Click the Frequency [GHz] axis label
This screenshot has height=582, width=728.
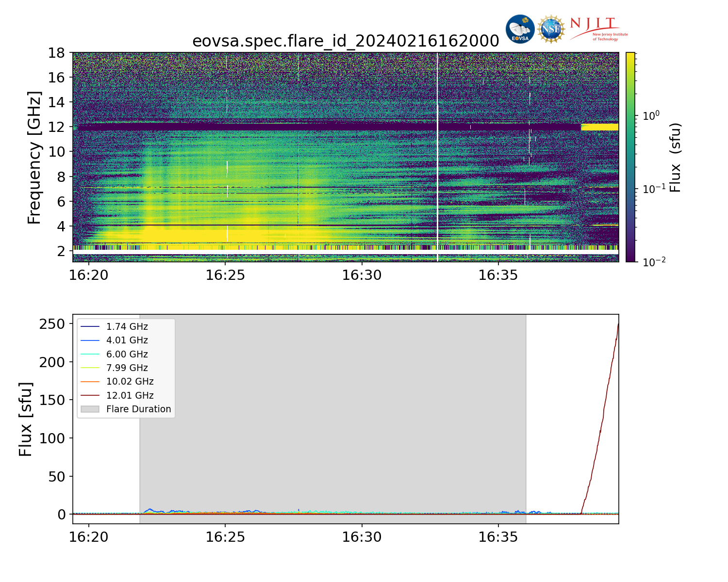(34, 157)
